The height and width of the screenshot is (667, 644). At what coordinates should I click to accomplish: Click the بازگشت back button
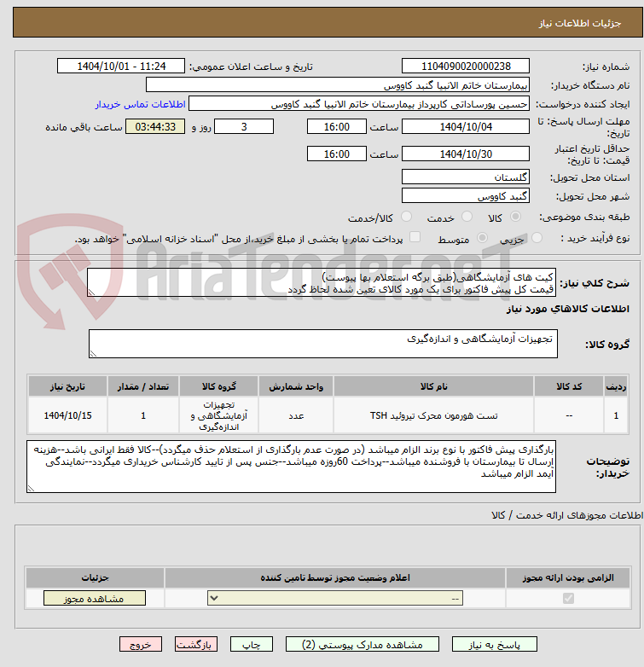(196, 645)
